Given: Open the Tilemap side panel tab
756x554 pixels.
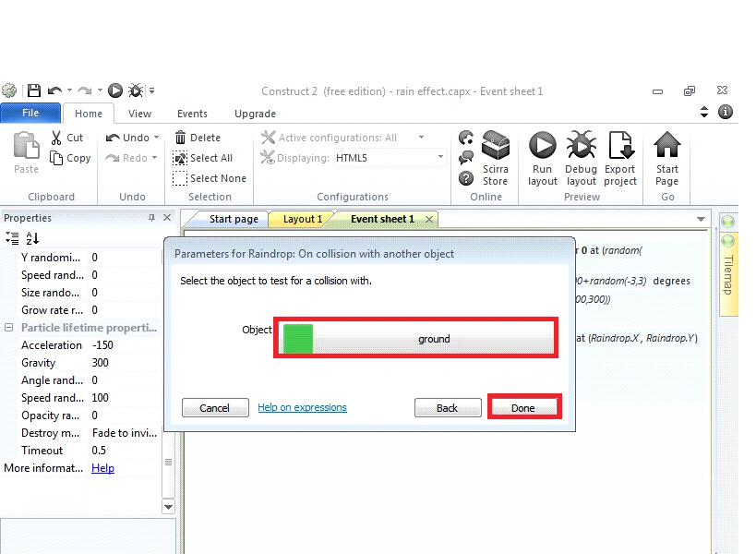Looking at the screenshot, I should click(728, 275).
